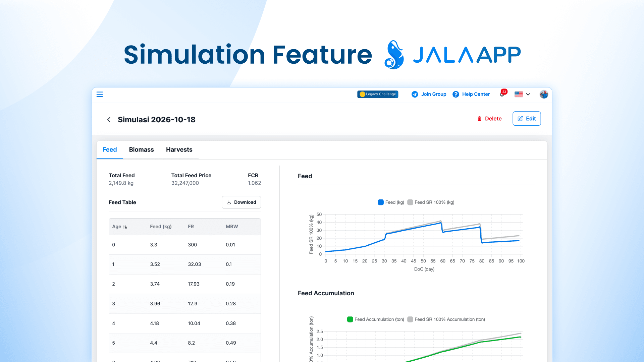Image resolution: width=644 pixels, height=362 pixels.
Task: Click the back arrow beside Simulasi title
Action: click(109, 120)
